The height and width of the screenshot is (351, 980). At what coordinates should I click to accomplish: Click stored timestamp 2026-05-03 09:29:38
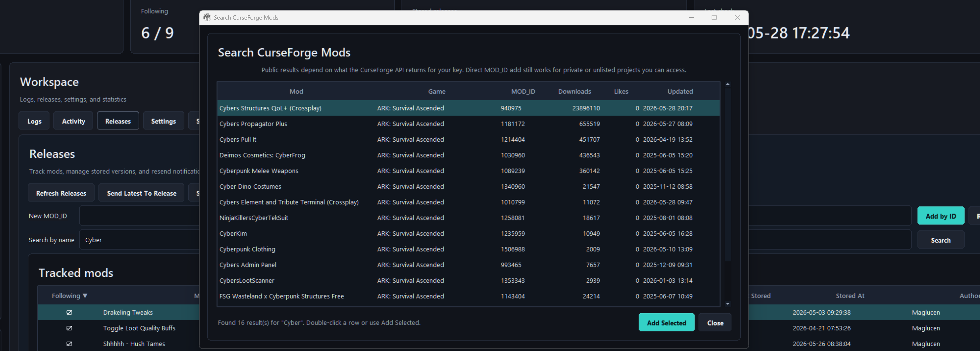(822, 312)
